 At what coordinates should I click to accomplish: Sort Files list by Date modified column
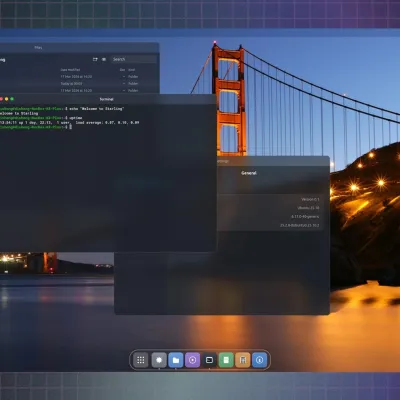pyautogui.click(x=70, y=70)
